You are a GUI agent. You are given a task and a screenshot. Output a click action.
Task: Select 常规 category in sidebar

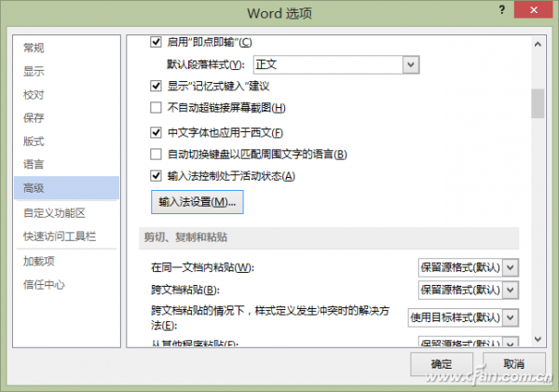pyautogui.click(x=34, y=47)
